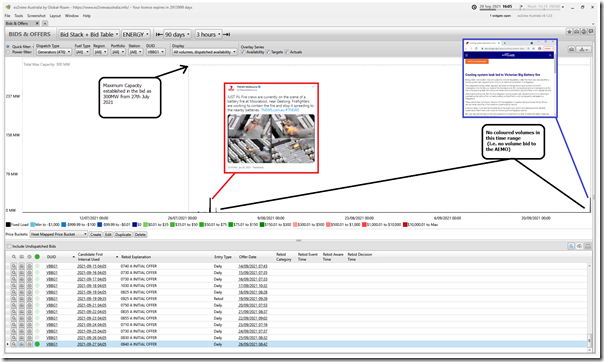This screenshot has height=362, width=604.
Task: Open the Station dropdown
Action: click(136, 52)
